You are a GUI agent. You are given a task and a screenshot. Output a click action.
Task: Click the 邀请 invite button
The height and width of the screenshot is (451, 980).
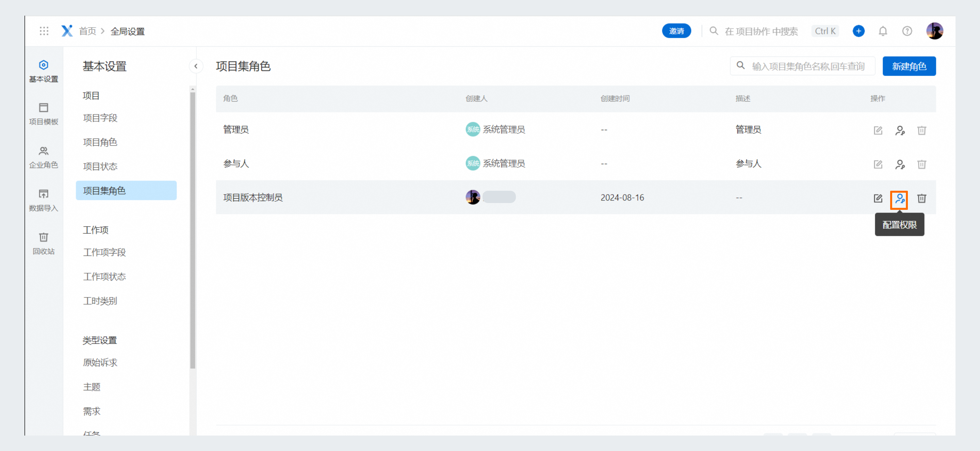(x=676, y=31)
